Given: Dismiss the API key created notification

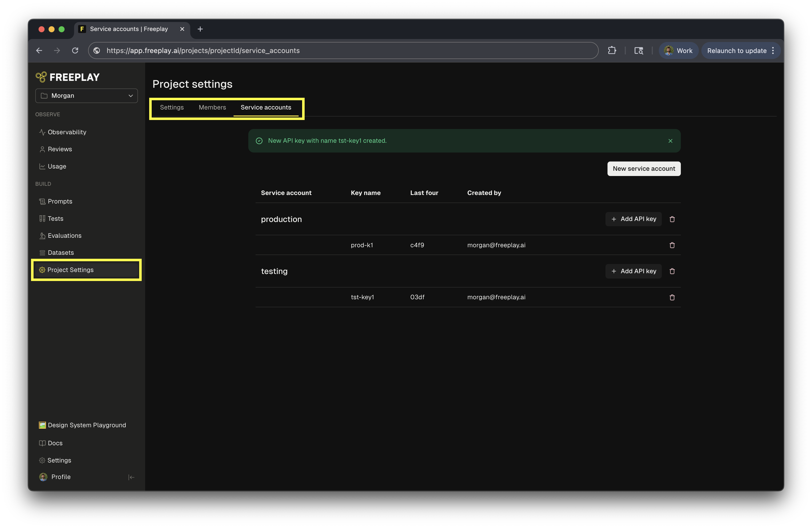Looking at the screenshot, I should coord(670,141).
